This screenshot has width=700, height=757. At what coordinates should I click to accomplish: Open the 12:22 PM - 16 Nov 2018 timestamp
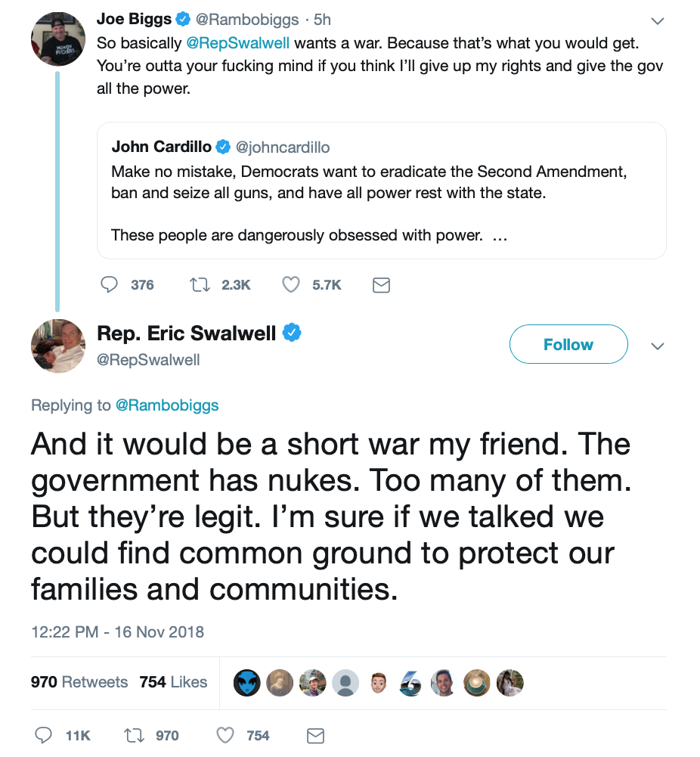(117, 631)
